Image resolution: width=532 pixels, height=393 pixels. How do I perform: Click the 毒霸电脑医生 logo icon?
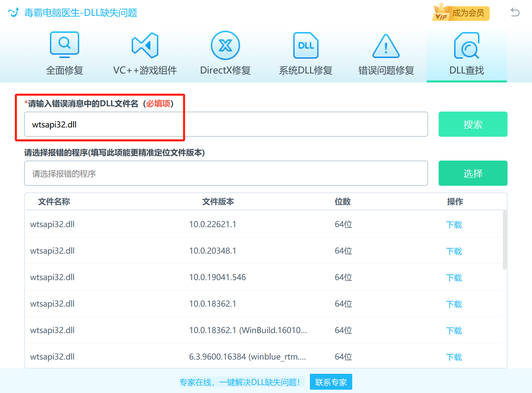13,12
